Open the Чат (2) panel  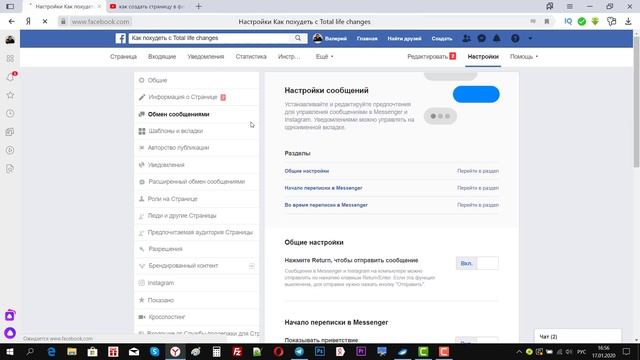578,336
